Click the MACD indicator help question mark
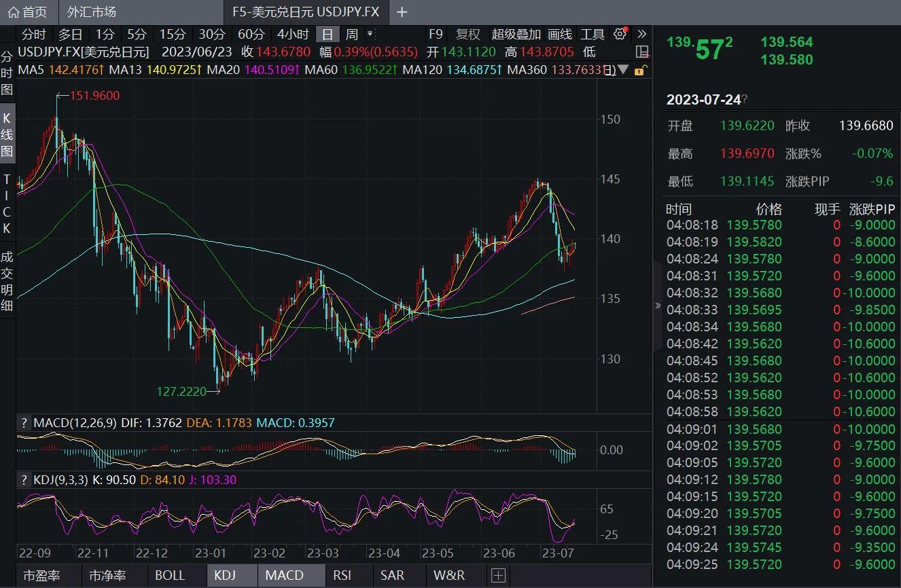 [x=24, y=422]
